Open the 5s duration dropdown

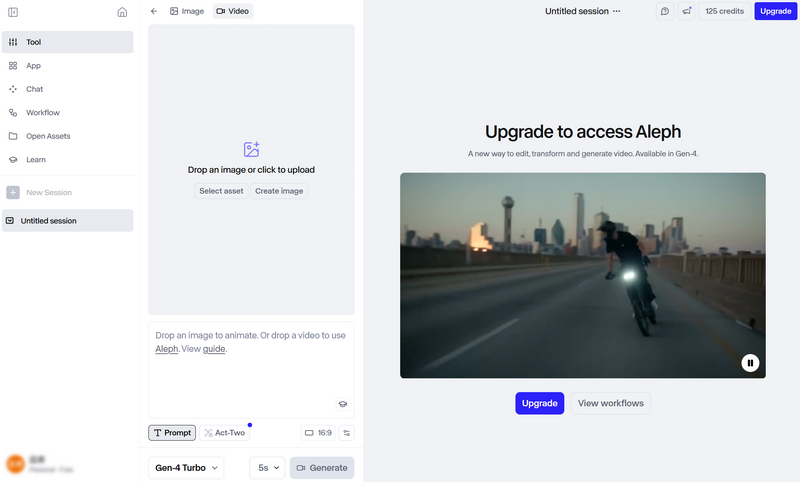tap(267, 467)
